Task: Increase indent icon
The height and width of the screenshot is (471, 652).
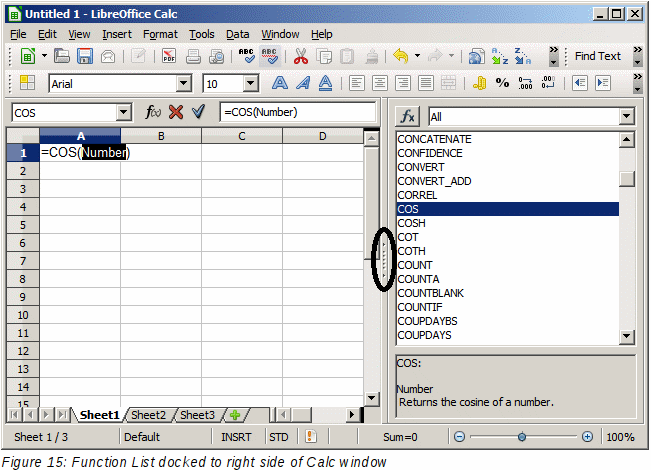Action: [x=603, y=83]
